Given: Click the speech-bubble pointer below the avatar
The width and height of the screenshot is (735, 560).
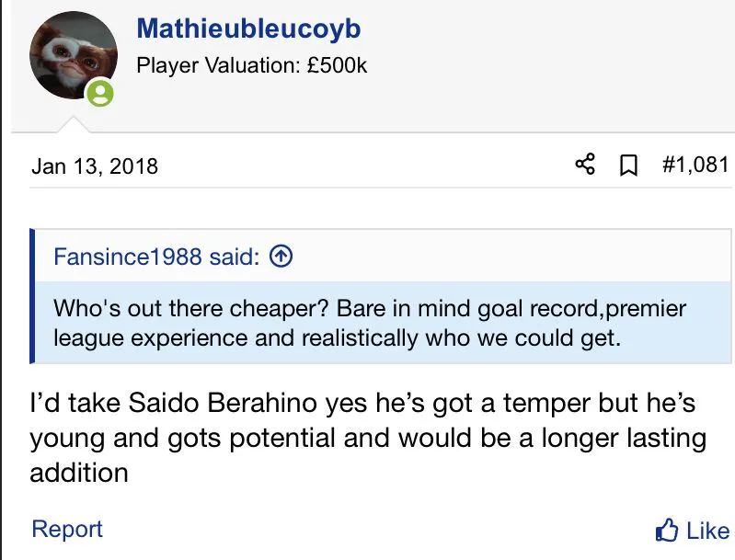Looking at the screenshot, I should point(72,123).
